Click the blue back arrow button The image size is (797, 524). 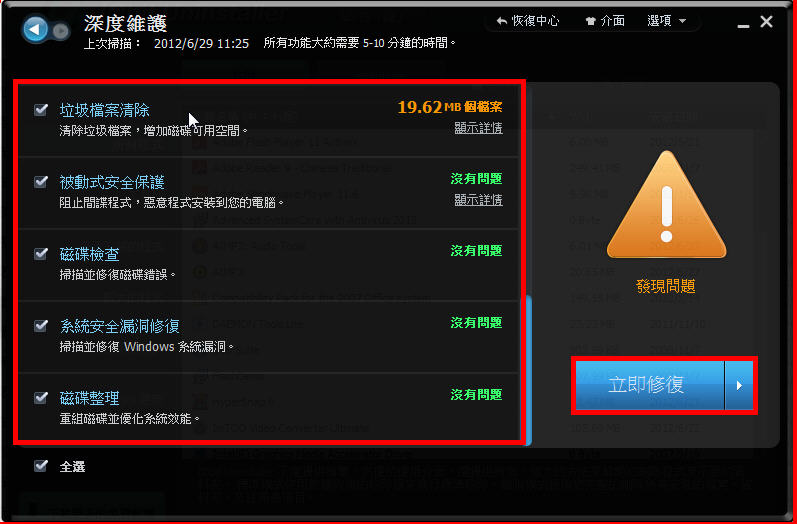pos(36,30)
